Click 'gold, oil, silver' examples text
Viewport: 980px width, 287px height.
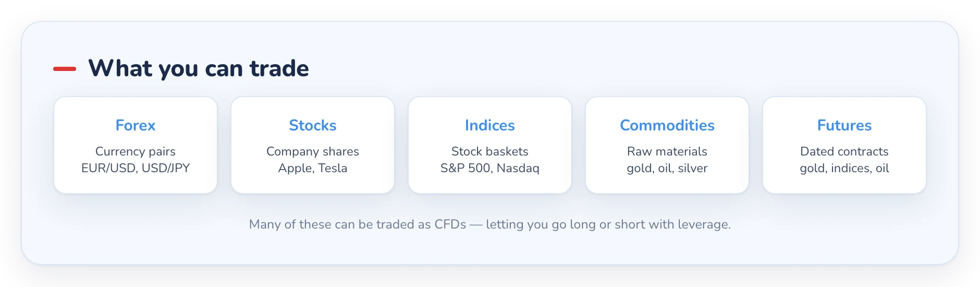pyautogui.click(x=667, y=168)
